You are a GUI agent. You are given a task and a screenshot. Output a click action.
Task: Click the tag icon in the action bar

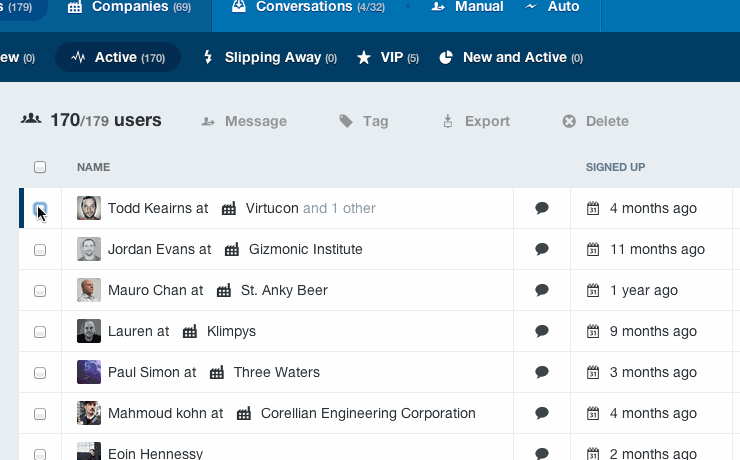tap(346, 121)
